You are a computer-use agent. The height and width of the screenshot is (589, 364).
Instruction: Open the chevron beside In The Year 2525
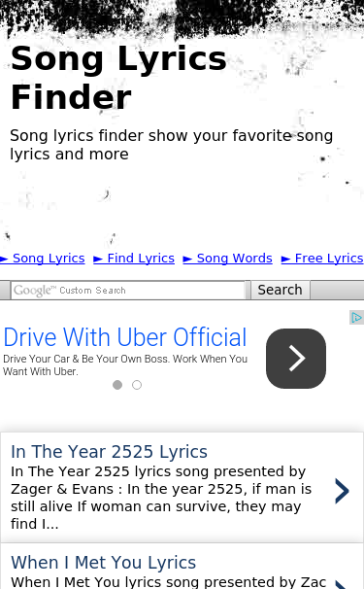tap(342, 491)
